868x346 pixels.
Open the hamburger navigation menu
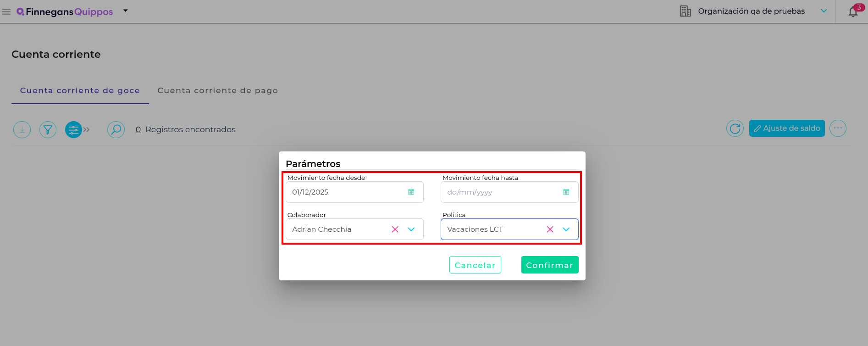(6, 11)
